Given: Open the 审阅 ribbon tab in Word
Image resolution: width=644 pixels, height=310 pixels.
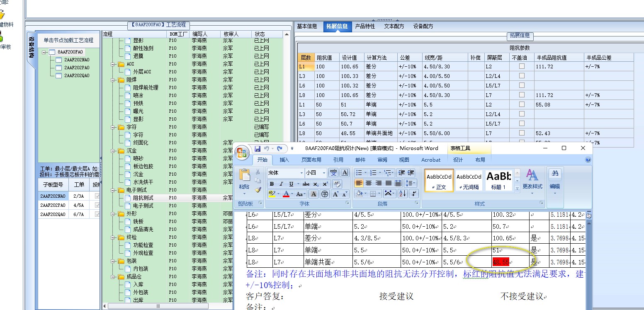Looking at the screenshot, I should click(382, 160).
